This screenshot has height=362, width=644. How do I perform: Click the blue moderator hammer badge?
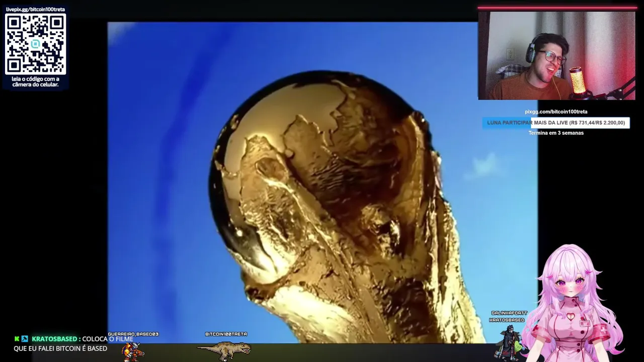point(25,339)
